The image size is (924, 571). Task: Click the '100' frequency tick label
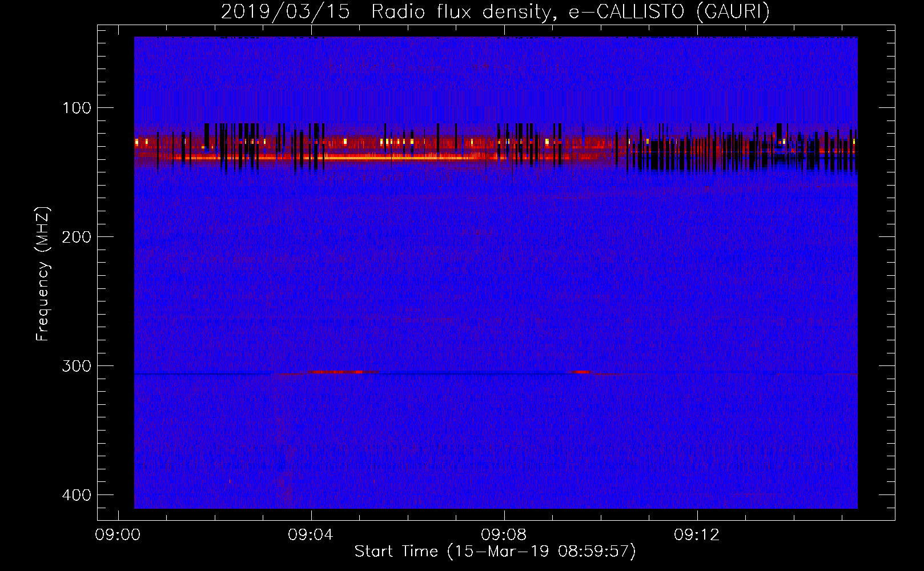pyautogui.click(x=77, y=108)
